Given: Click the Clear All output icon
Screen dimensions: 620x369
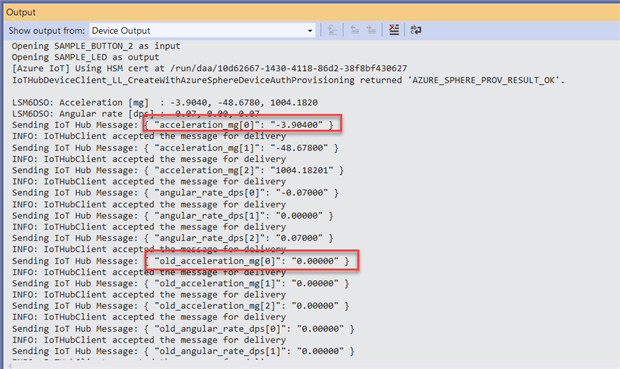Looking at the screenshot, I should coord(394,30).
